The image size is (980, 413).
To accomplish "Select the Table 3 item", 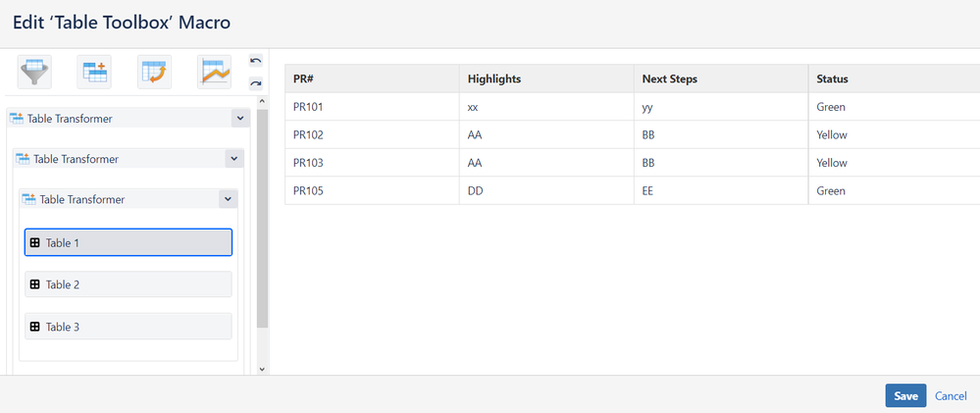I will [128, 327].
